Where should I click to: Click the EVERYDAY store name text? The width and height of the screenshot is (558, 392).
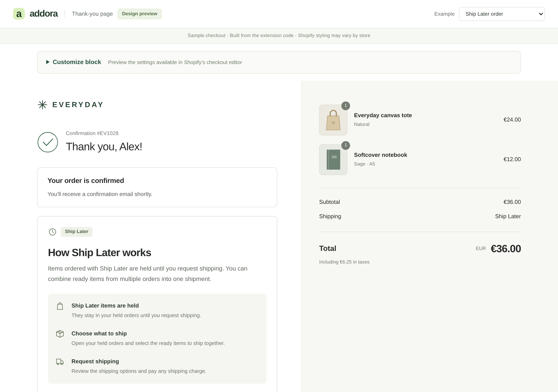78,105
